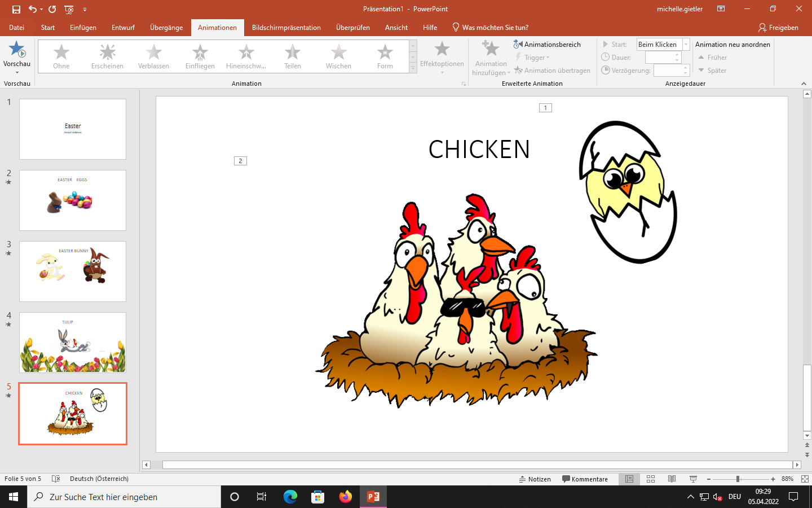Switch to Normal view icon

[x=629, y=479]
